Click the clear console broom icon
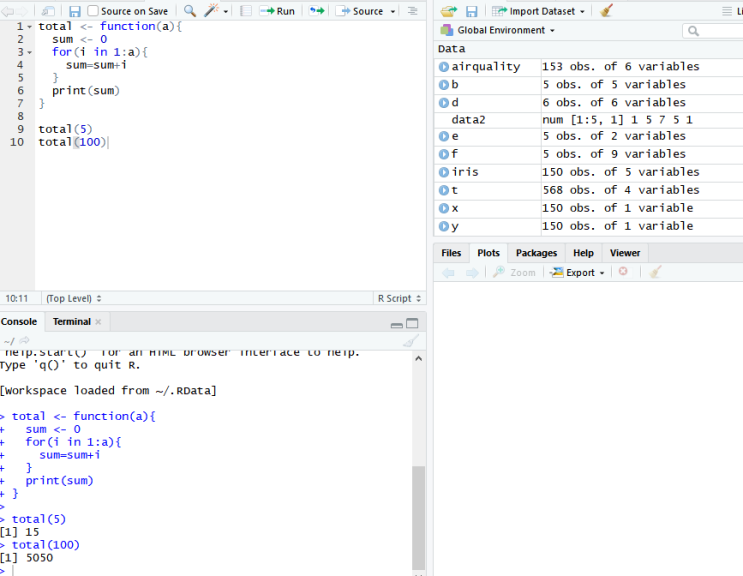Image resolution: width=743 pixels, height=576 pixels. [409, 342]
